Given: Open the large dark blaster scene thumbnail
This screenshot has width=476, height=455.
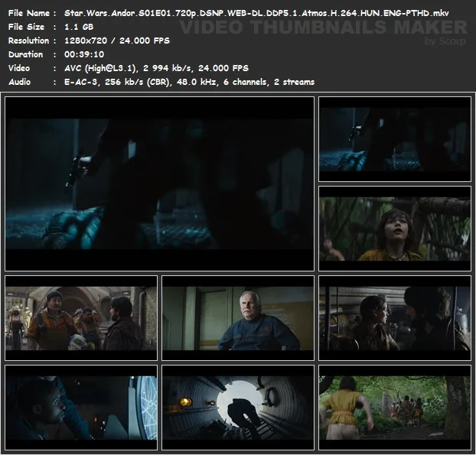Looking at the screenshot, I should click(x=159, y=184).
